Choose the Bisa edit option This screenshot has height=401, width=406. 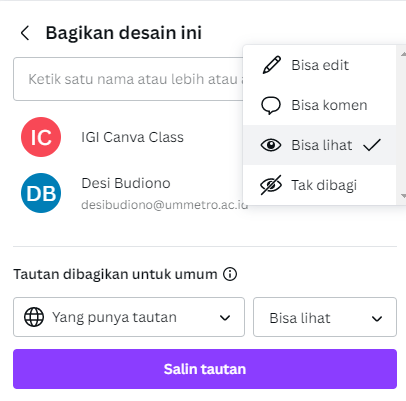(319, 65)
